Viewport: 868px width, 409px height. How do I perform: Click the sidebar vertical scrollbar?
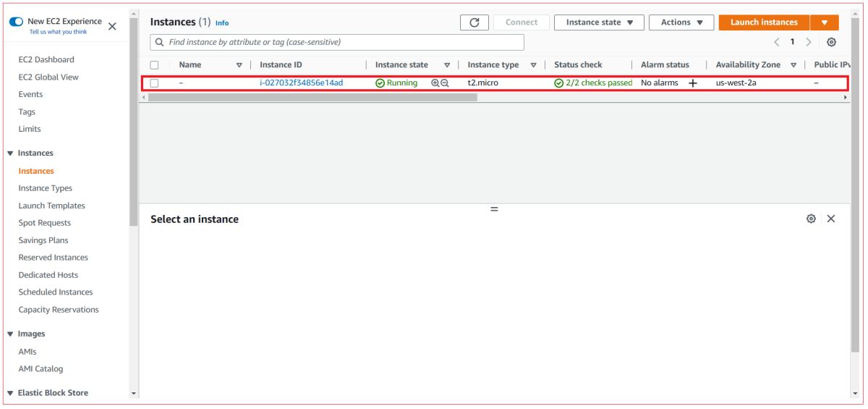pyautogui.click(x=134, y=123)
